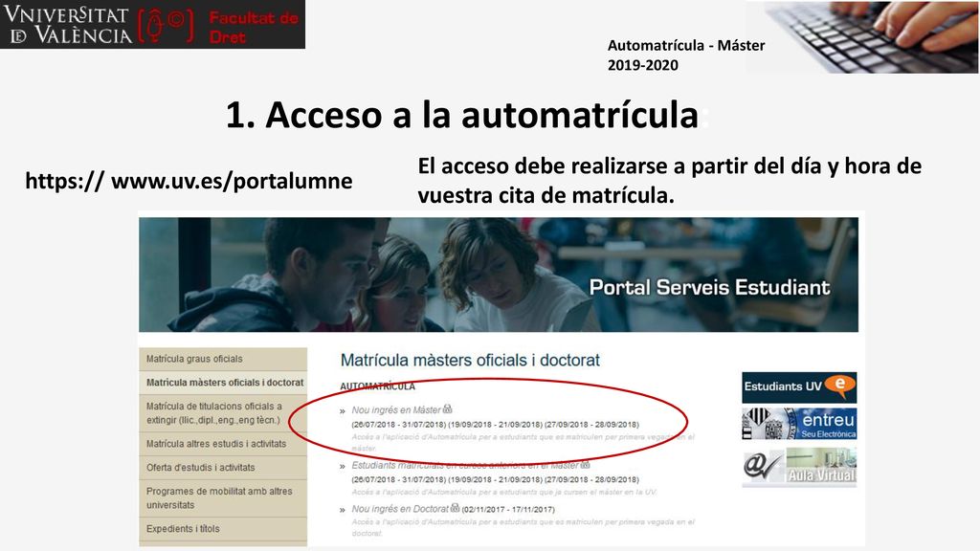
Task: Click the Nou ingrés en Doctorat link
Action: 400,509
